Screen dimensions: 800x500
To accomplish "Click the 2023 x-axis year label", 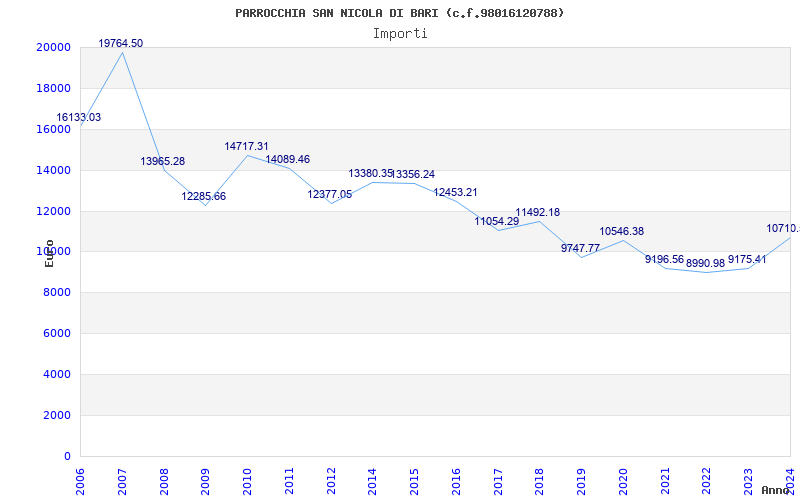I will [x=749, y=481].
